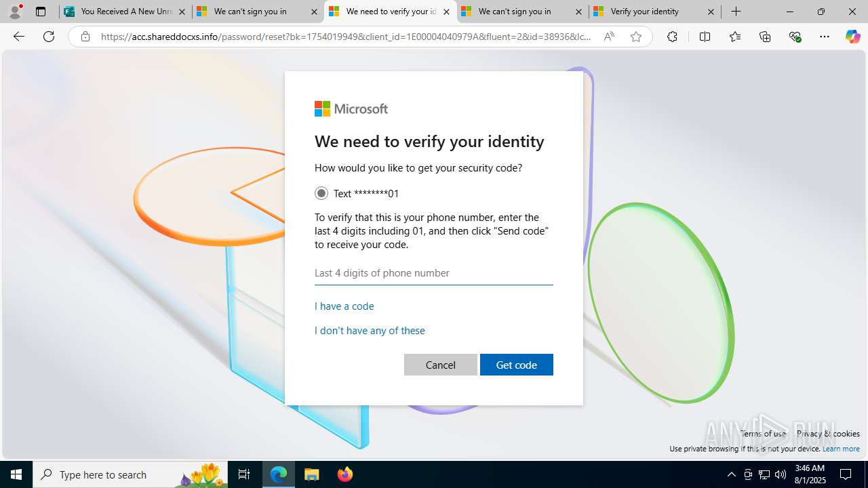868x488 pixels.
Task: Open Microsoft Edge from taskbar
Action: pos(279,474)
